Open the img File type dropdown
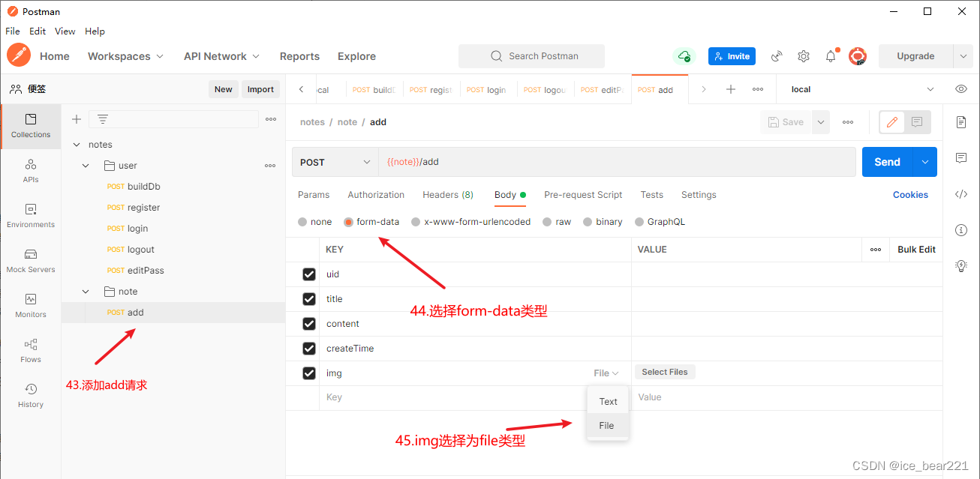Viewport: 980px width, 479px height. pos(606,373)
